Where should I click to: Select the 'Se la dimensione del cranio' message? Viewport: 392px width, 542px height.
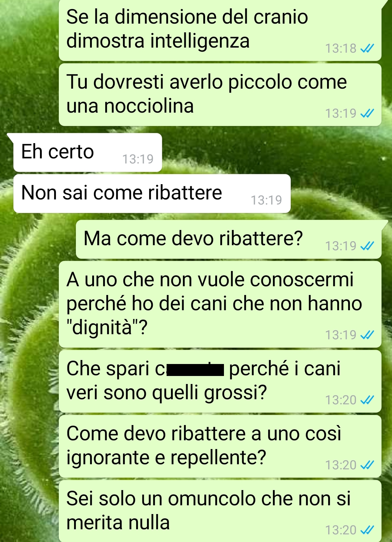pyautogui.click(x=220, y=29)
